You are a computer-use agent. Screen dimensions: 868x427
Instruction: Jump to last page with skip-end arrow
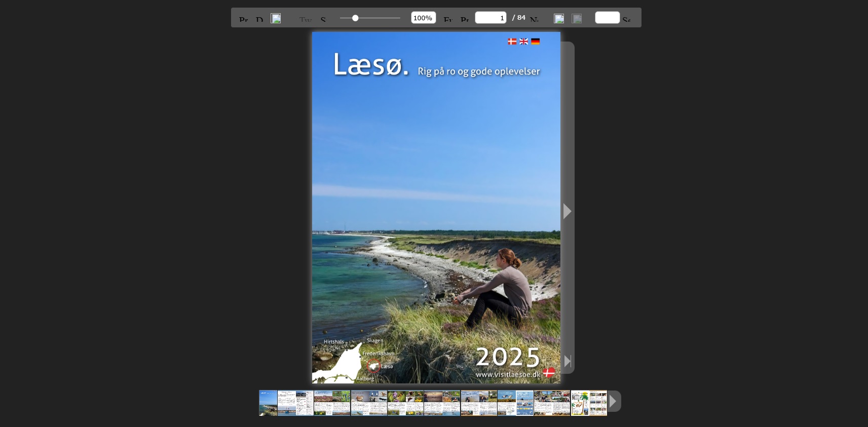(x=568, y=361)
